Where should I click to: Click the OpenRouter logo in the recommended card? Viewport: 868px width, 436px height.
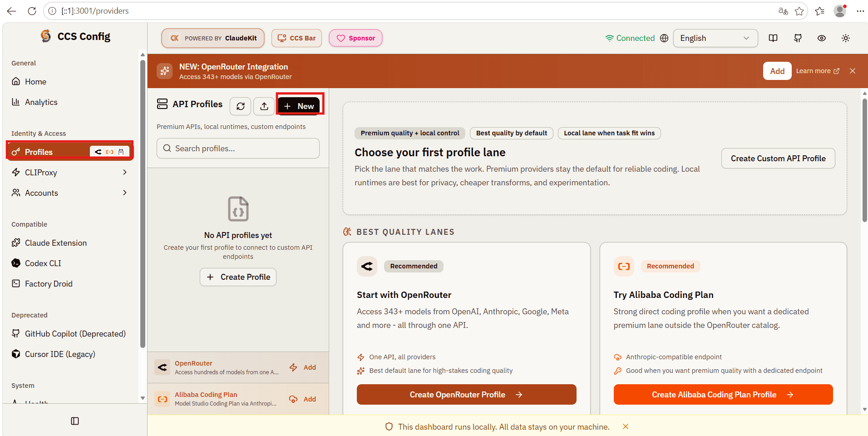[367, 266]
